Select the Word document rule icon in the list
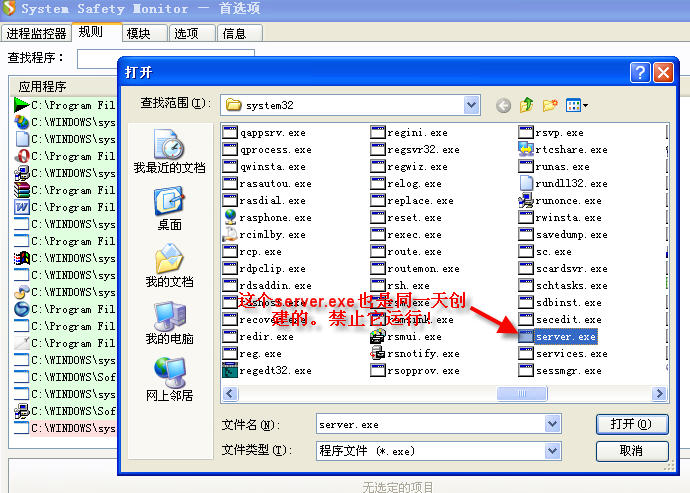The image size is (690, 493). tap(22, 207)
